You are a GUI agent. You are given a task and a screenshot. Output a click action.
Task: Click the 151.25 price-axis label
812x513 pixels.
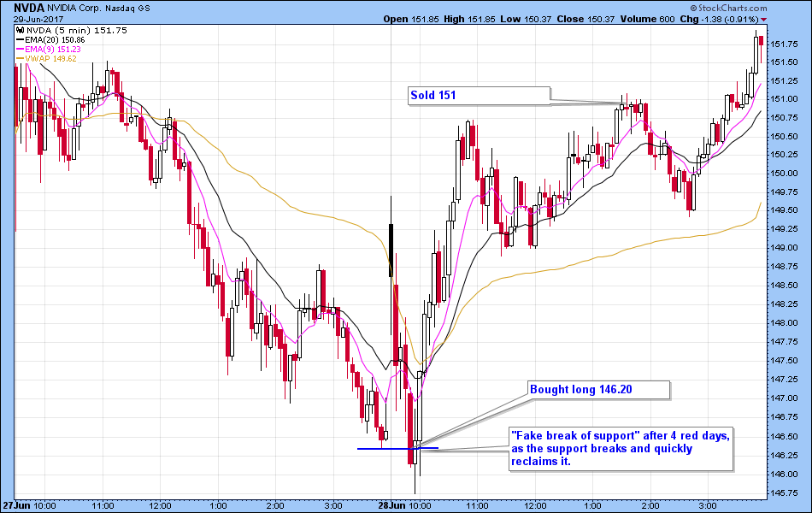[x=784, y=81]
